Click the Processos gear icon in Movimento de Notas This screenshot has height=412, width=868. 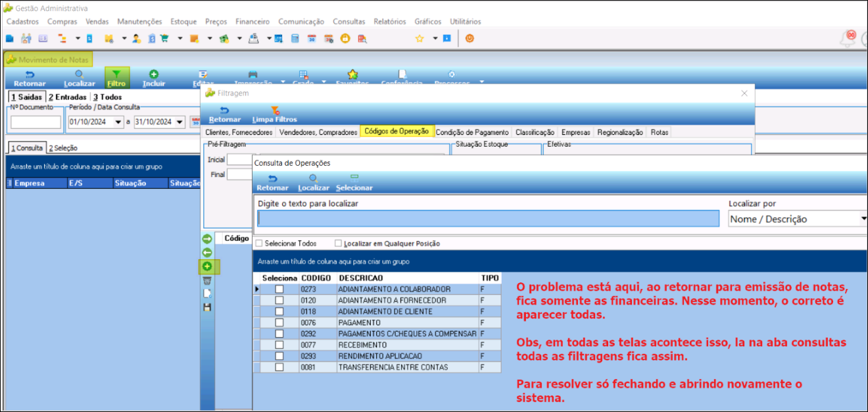click(x=452, y=74)
